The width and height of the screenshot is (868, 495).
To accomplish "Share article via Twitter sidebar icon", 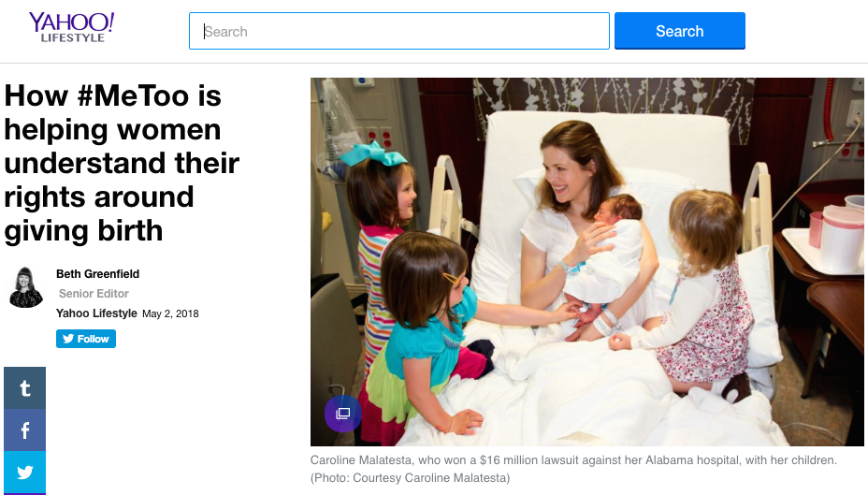I will pyautogui.click(x=25, y=473).
